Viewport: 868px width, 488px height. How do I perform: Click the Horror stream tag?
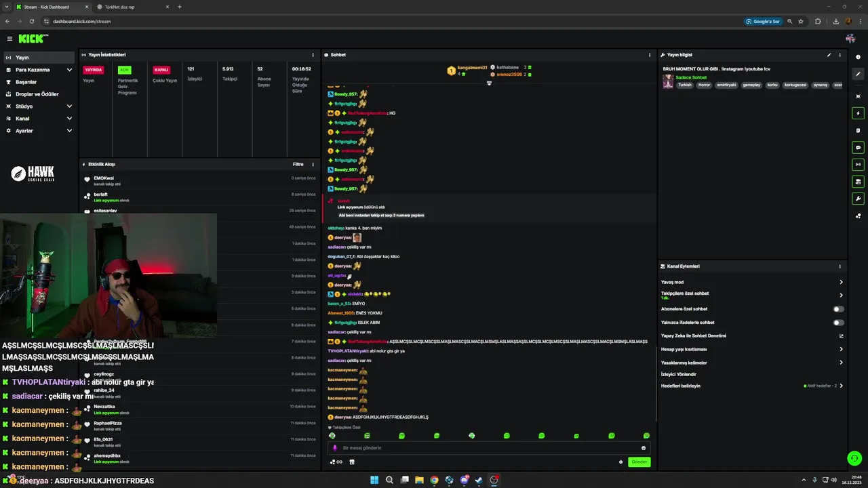point(704,85)
